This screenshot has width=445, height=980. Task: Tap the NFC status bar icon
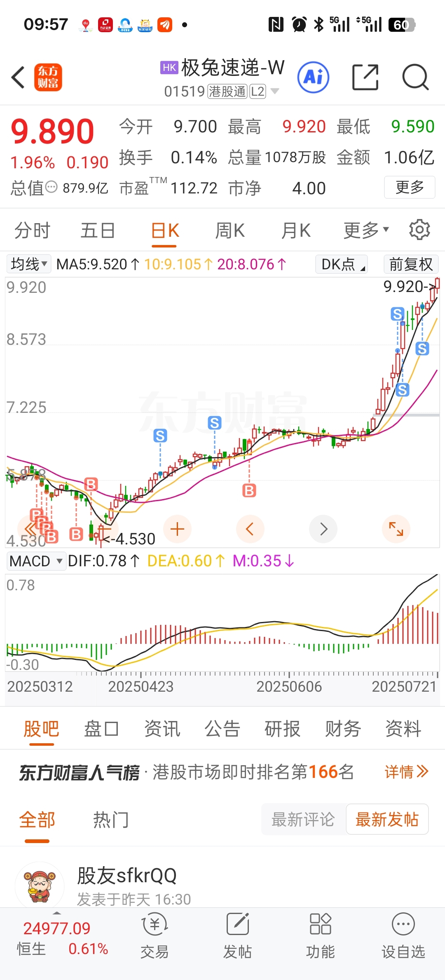pos(276,24)
